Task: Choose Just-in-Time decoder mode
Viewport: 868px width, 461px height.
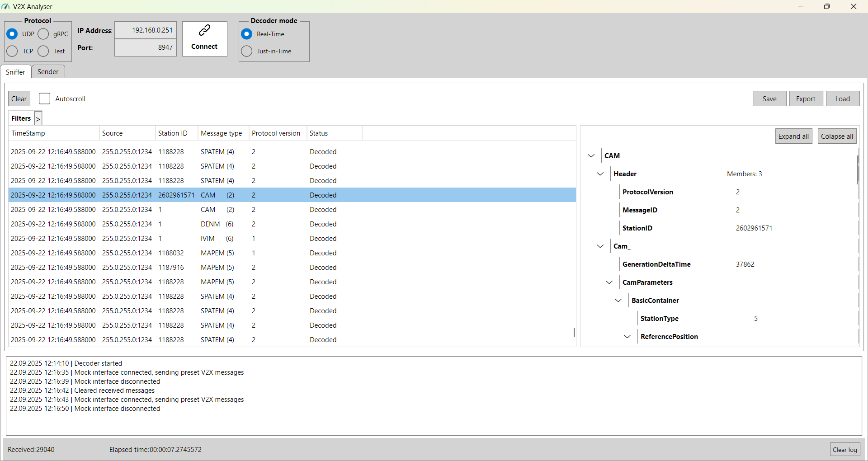Action: tap(247, 51)
